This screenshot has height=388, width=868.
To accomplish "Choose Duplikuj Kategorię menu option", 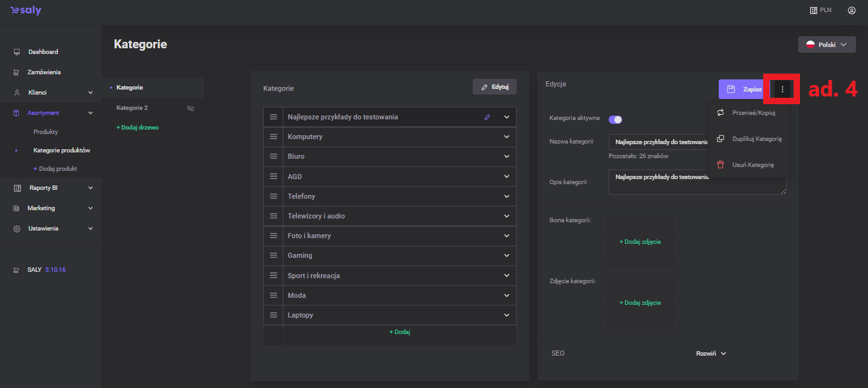I will point(756,139).
